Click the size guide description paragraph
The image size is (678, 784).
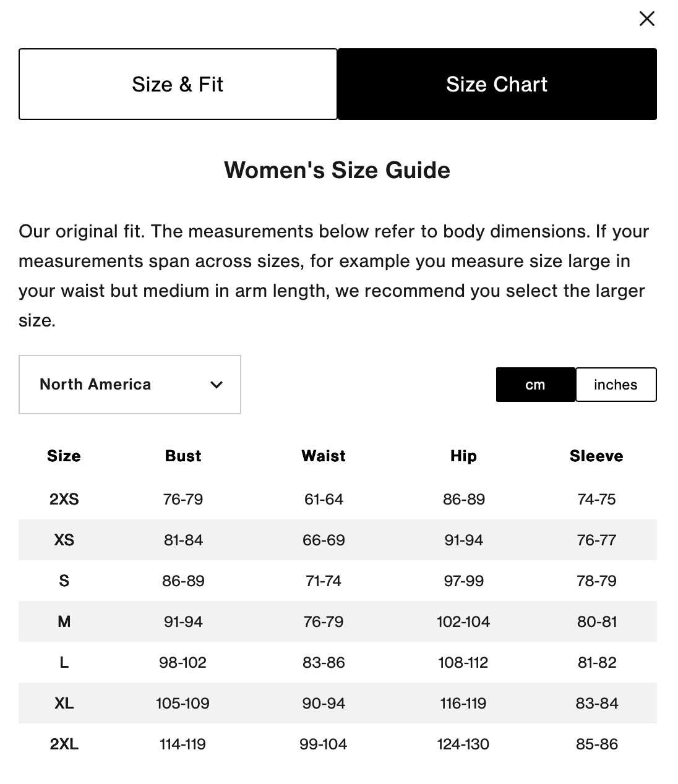[x=333, y=275]
